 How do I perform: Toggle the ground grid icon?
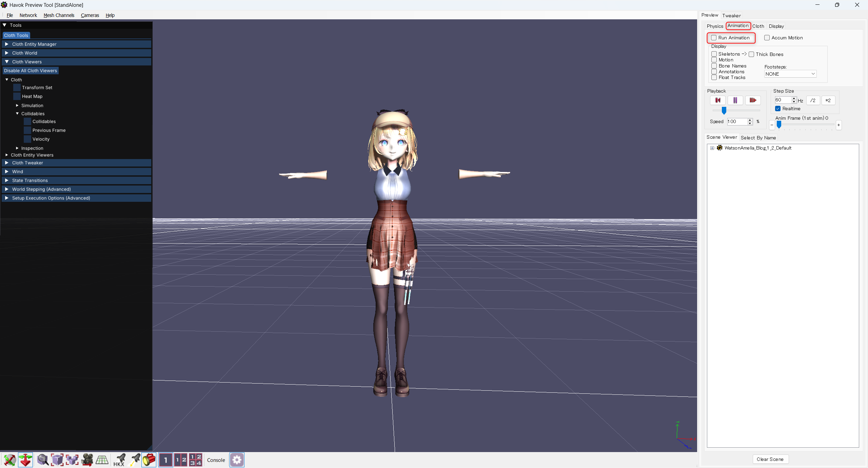102,460
